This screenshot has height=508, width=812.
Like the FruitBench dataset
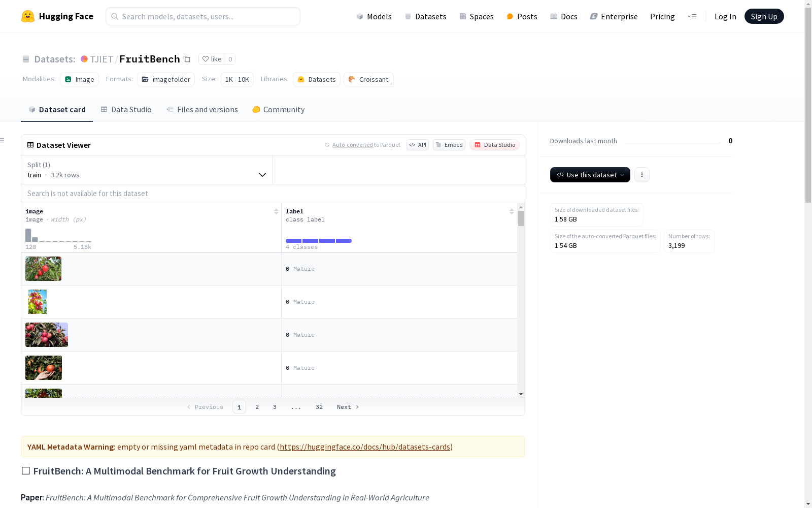point(212,59)
